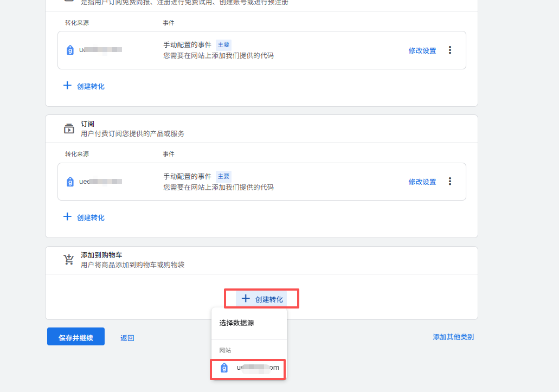The image size is (559, 392).
Task: Click 修改设置 in the 订阅 conversion row
Action: click(x=422, y=182)
